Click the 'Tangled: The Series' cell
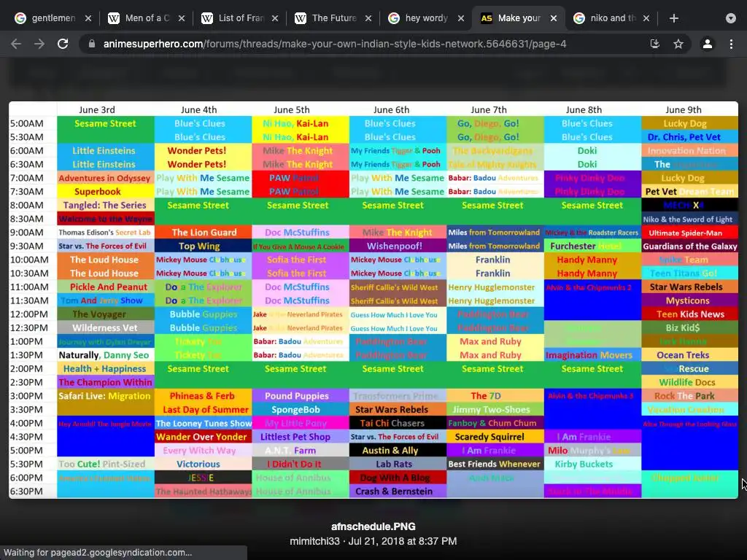 [x=105, y=205]
